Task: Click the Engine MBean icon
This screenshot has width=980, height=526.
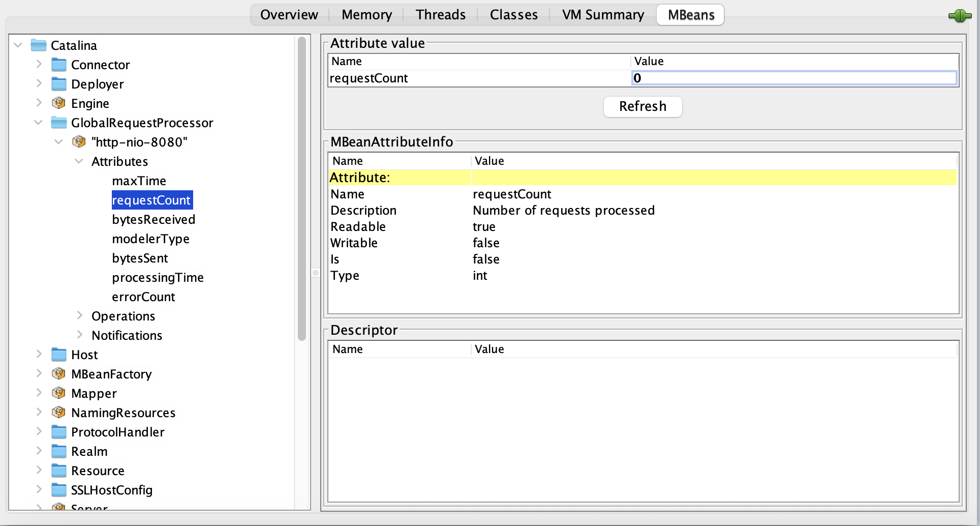Action: [x=58, y=103]
